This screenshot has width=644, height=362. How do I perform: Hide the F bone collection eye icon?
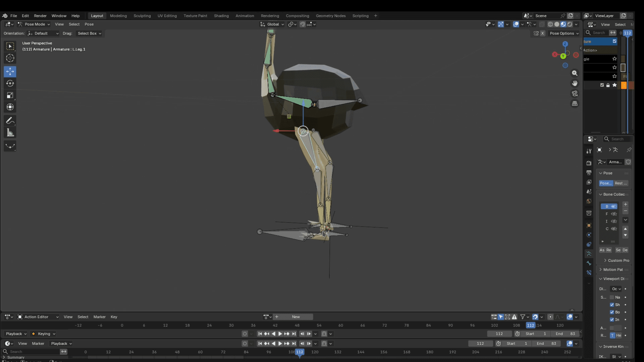[614, 214]
